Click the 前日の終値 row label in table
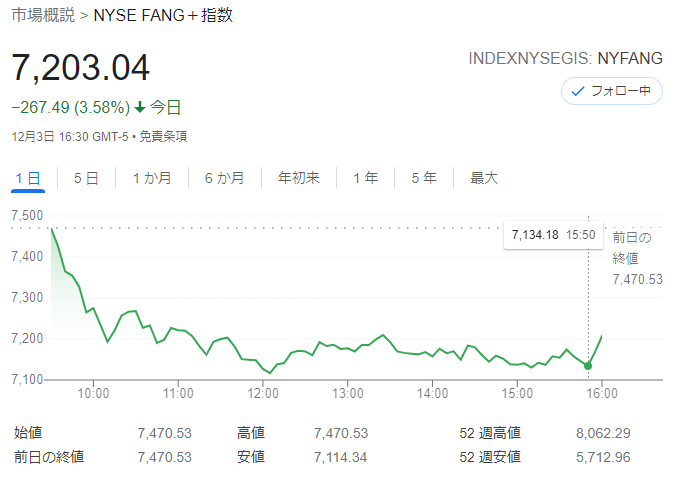The height and width of the screenshot is (480, 677). coord(49,457)
